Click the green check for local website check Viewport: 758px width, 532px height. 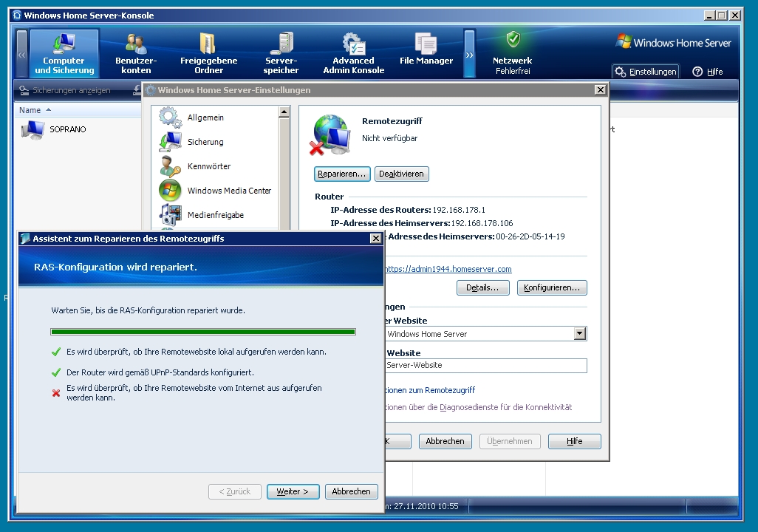[x=56, y=352]
